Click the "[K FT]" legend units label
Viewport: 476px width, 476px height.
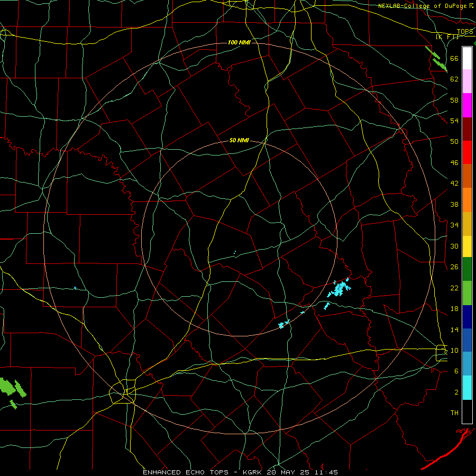(x=447, y=36)
